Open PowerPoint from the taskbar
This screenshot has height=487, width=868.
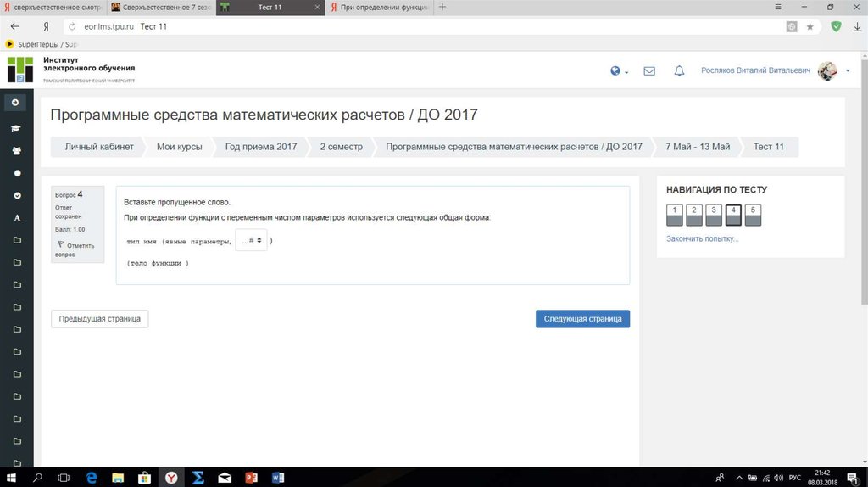pos(251,478)
